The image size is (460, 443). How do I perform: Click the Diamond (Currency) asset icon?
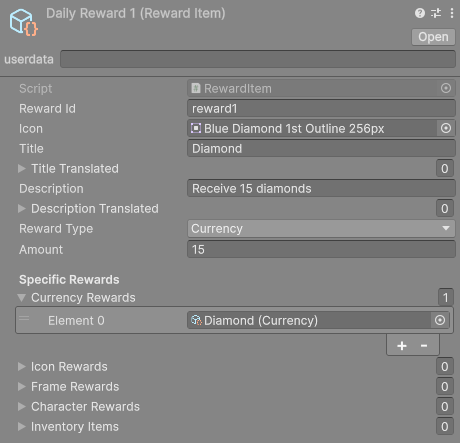[196, 320]
